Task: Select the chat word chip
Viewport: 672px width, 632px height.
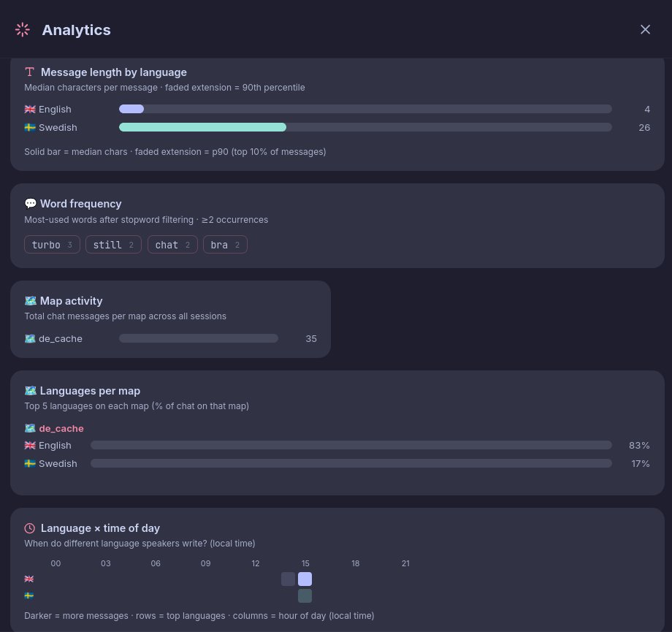Action: (x=172, y=244)
